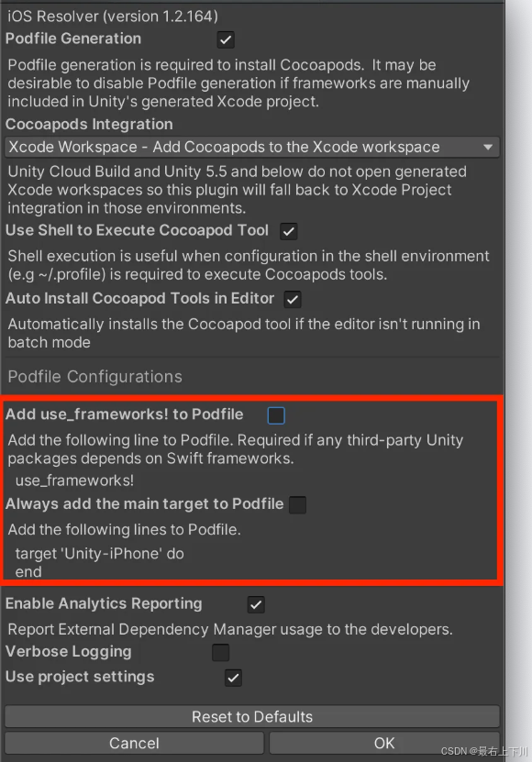Click the Cocoapods Integration label
532x762 pixels.
point(89,125)
